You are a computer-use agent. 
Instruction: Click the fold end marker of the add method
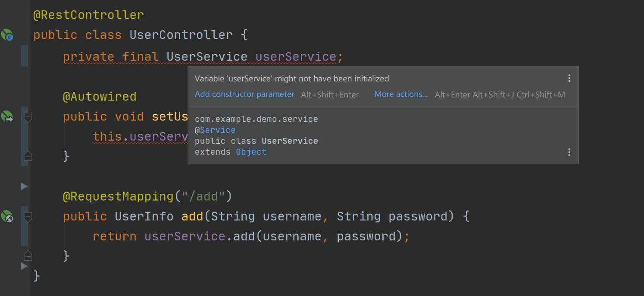coord(28,256)
